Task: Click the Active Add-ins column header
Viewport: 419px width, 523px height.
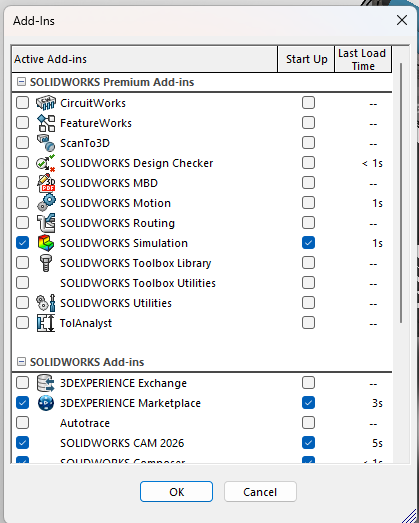Action: click(x=144, y=59)
